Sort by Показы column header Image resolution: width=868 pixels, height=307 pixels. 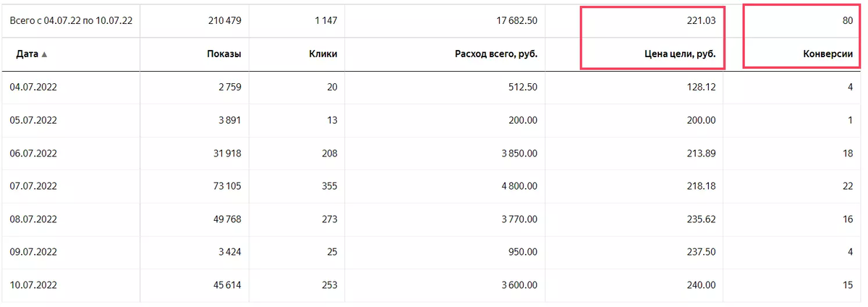click(224, 54)
